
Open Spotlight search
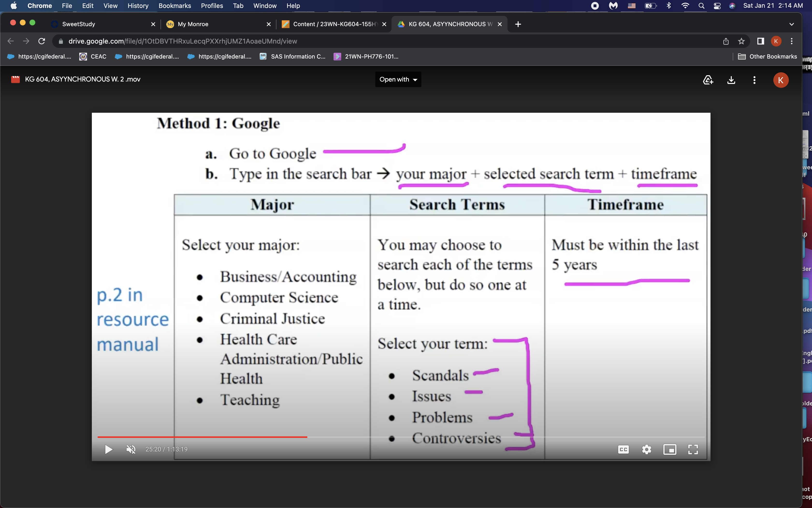pyautogui.click(x=701, y=6)
